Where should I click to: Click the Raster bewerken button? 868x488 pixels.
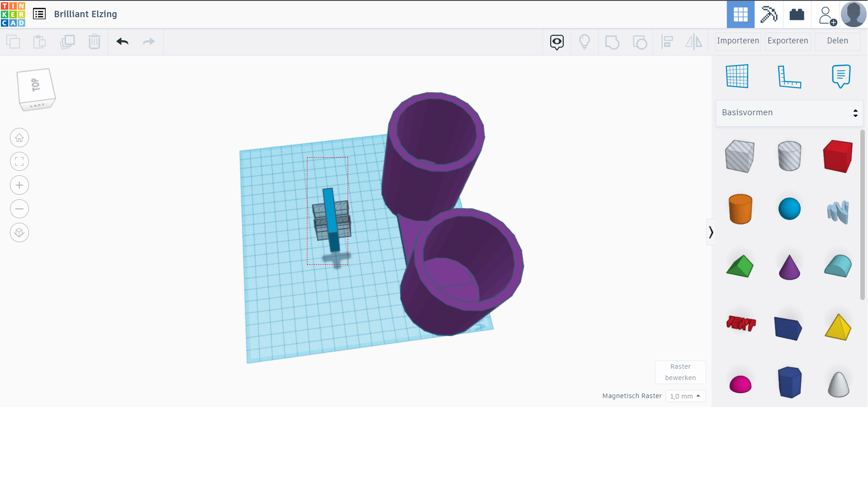[680, 372]
